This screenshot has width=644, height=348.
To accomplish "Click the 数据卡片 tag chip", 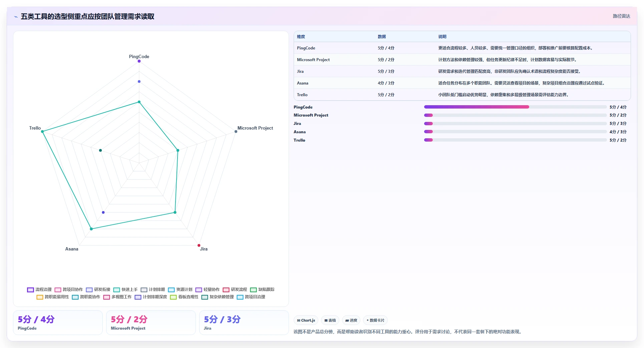I will tap(375, 320).
